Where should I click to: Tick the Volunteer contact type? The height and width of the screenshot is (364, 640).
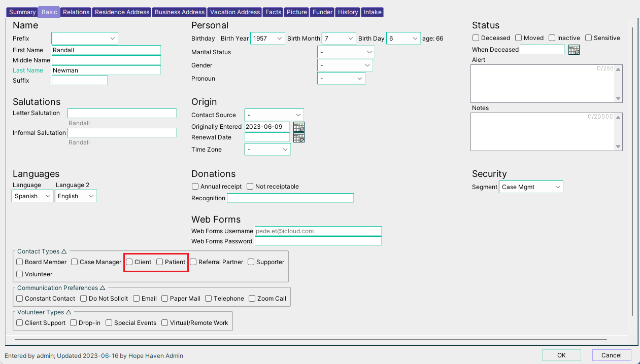(x=20, y=274)
